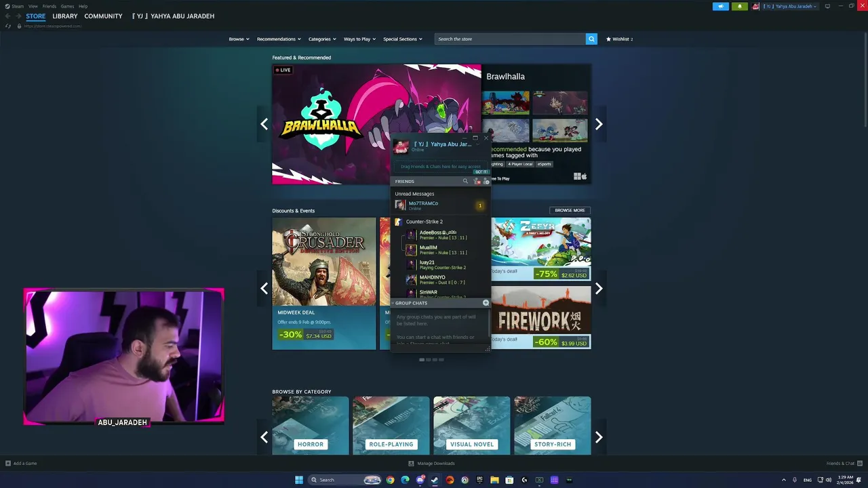Viewport: 868px width, 488px height.
Task: Open Big Picture mode monitor icon
Action: pyautogui.click(x=827, y=6)
